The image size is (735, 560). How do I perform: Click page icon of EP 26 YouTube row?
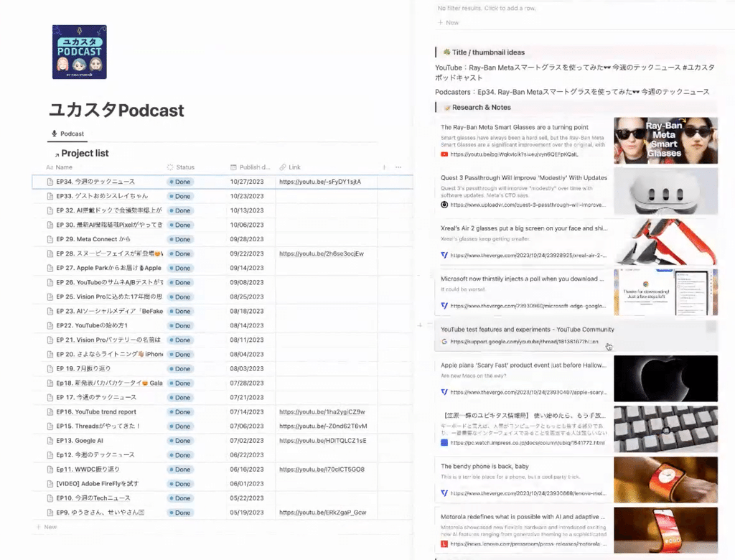(x=50, y=282)
